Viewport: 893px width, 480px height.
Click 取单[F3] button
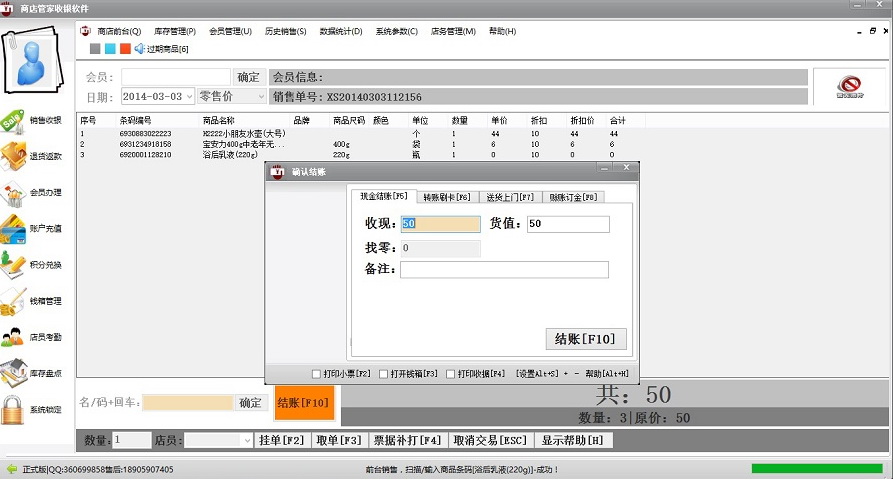(339, 441)
